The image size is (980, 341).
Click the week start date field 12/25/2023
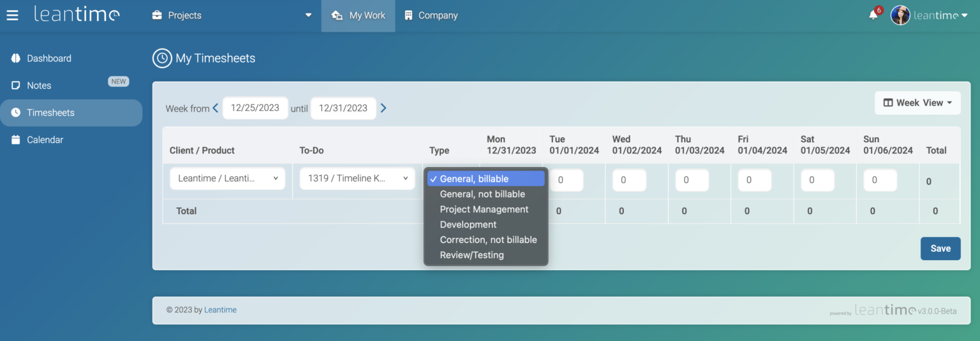(x=255, y=108)
